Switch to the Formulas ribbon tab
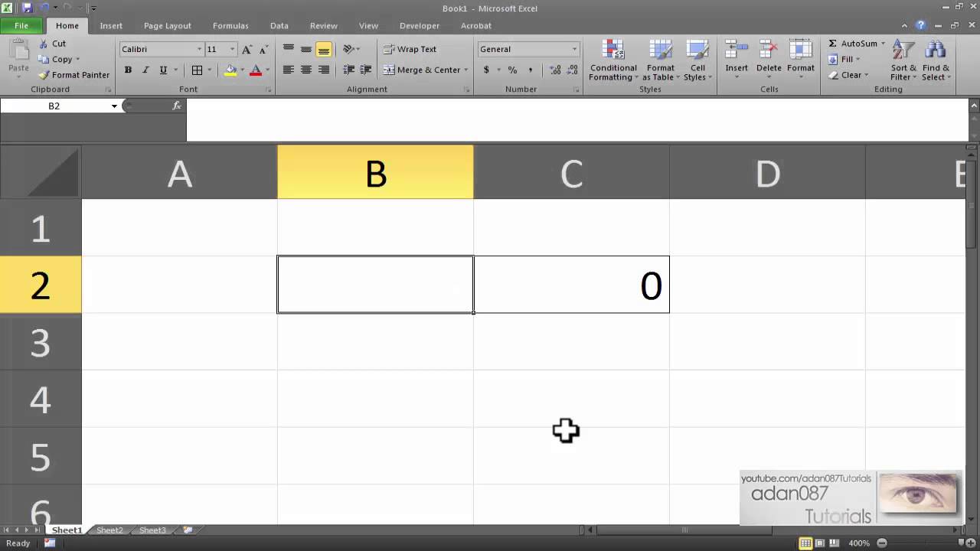 pos(230,25)
